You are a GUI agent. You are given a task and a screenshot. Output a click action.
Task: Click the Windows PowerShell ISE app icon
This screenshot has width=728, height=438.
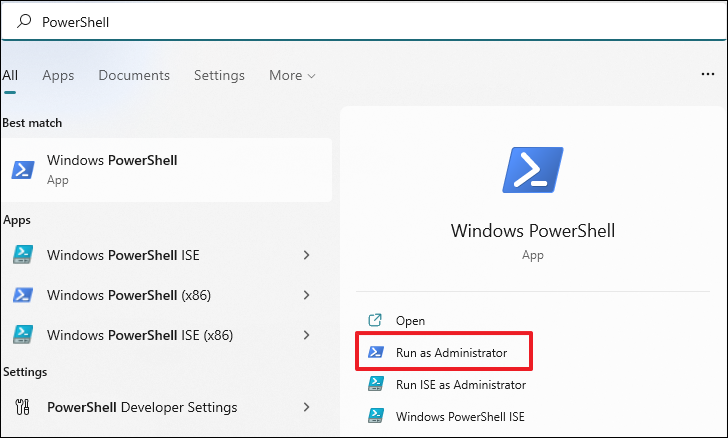(x=23, y=255)
